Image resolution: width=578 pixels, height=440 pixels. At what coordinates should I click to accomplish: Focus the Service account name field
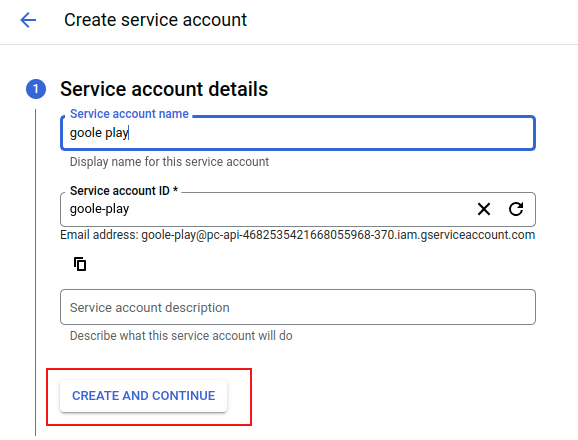[x=298, y=133]
